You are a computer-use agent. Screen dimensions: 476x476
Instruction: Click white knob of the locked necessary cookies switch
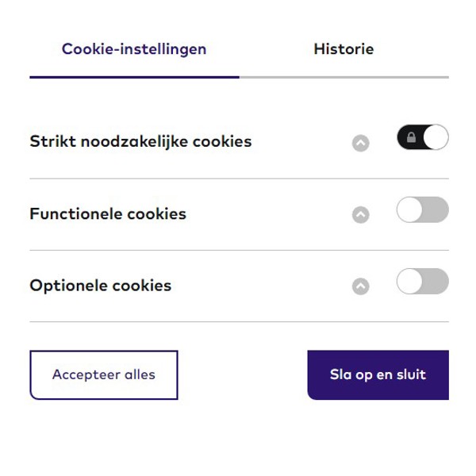click(436, 138)
